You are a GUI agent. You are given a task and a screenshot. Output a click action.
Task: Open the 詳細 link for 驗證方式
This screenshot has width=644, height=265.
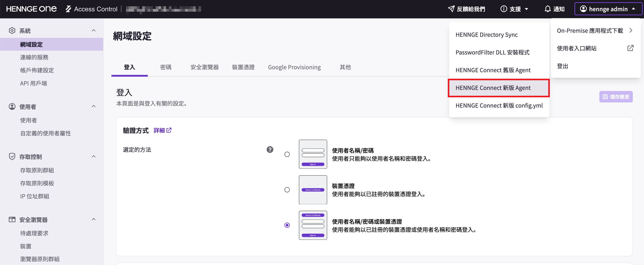coord(162,130)
